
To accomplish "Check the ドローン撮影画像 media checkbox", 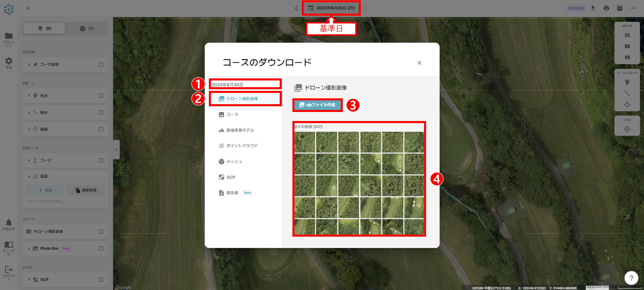I will coord(101,231).
